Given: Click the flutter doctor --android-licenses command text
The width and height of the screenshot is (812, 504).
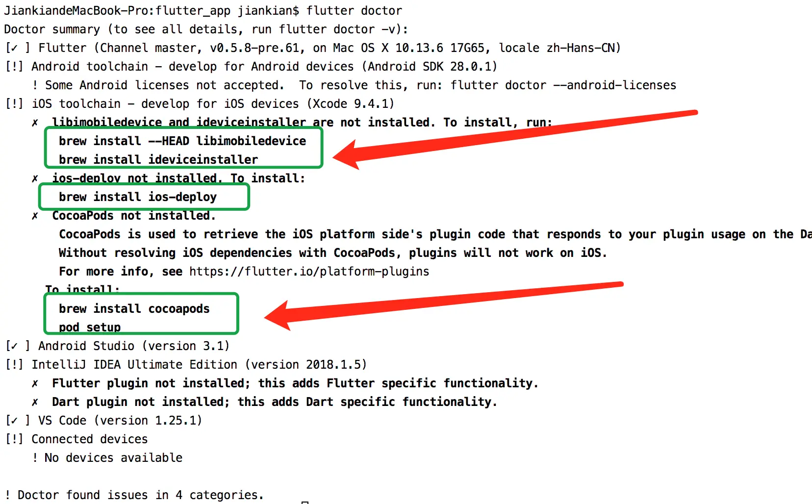Looking at the screenshot, I should coord(563,85).
